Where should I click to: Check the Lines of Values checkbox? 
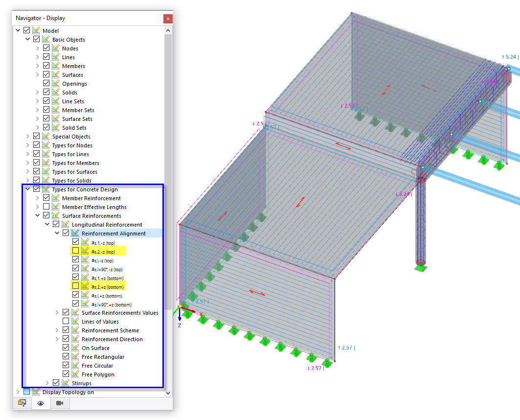tap(66, 321)
